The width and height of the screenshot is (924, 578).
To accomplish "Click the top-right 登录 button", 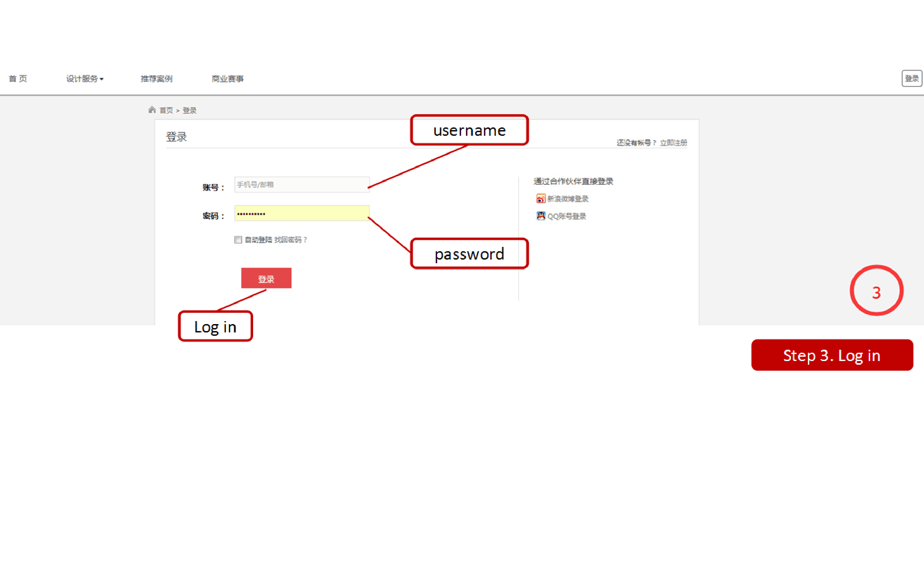I will coord(911,79).
